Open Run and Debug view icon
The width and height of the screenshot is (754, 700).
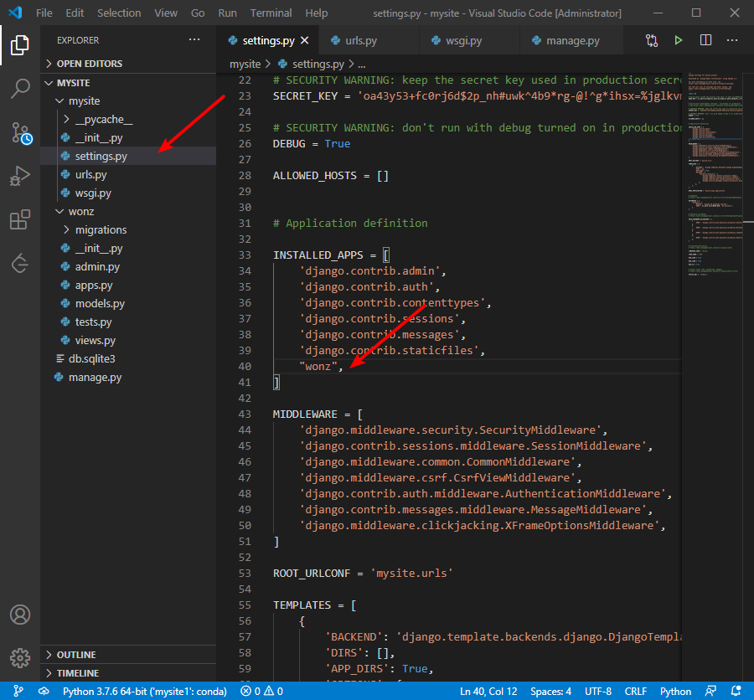pos(20,176)
